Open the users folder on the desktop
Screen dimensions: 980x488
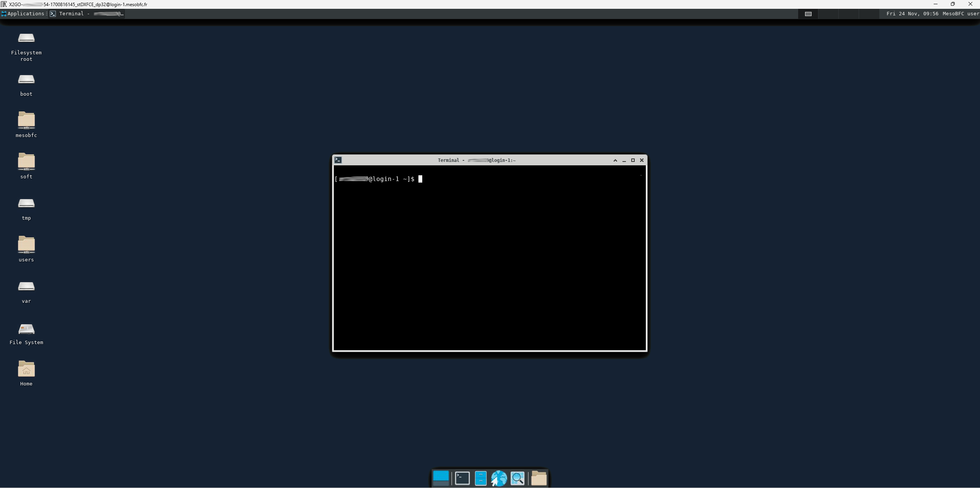[x=26, y=245]
